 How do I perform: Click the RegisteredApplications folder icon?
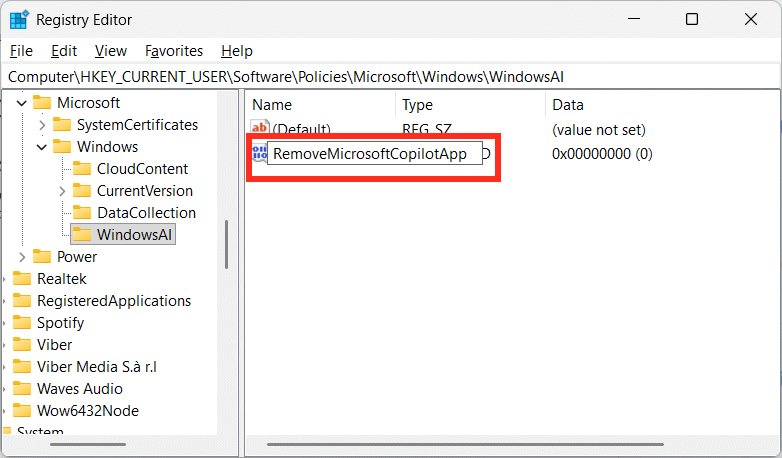coord(22,300)
